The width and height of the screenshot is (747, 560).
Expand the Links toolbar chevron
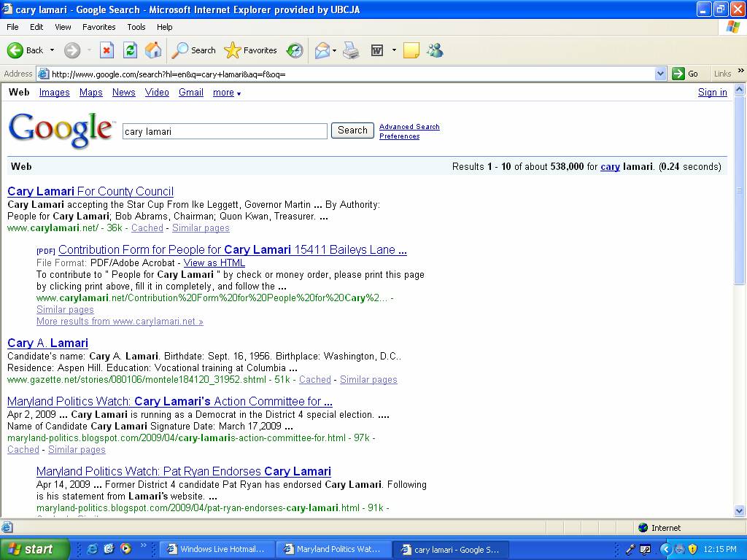pos(741,71)
